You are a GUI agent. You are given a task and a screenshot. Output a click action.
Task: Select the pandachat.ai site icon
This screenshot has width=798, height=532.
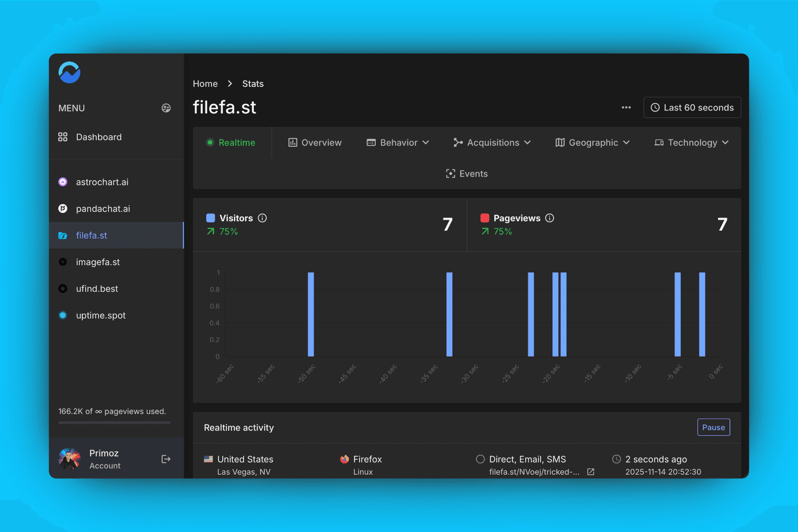(63, 208)
